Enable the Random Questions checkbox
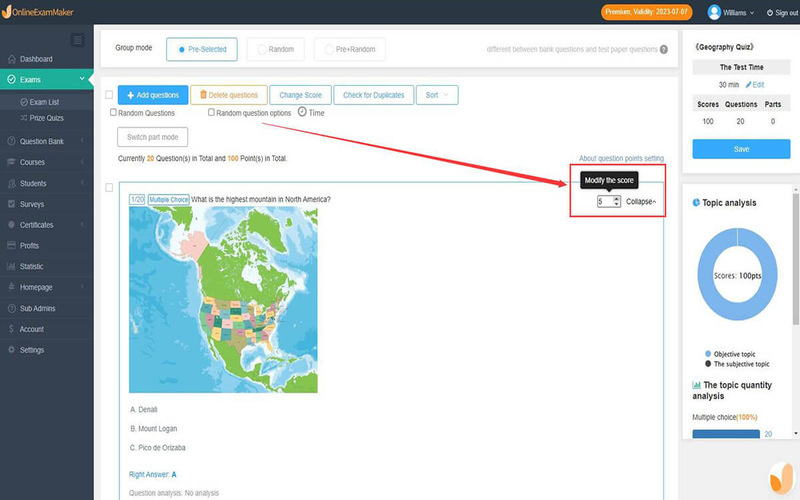The height and width of the screenshot is (500, 800). point(113,113)
